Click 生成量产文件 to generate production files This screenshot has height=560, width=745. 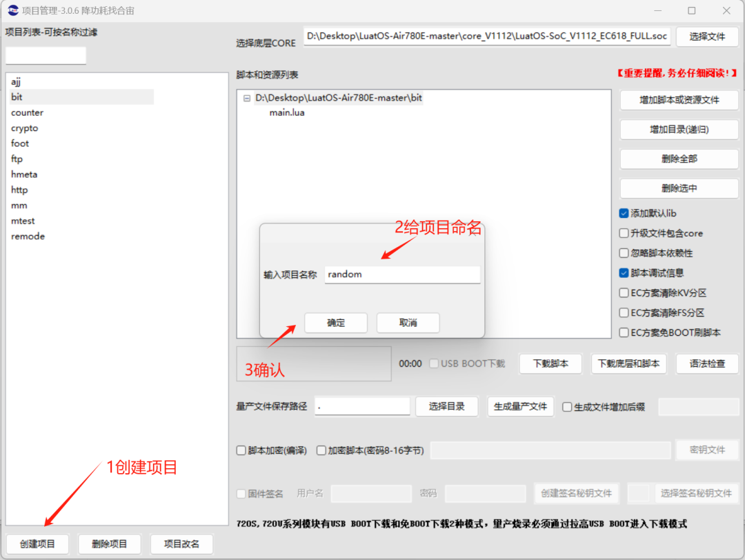click(521, 406)
